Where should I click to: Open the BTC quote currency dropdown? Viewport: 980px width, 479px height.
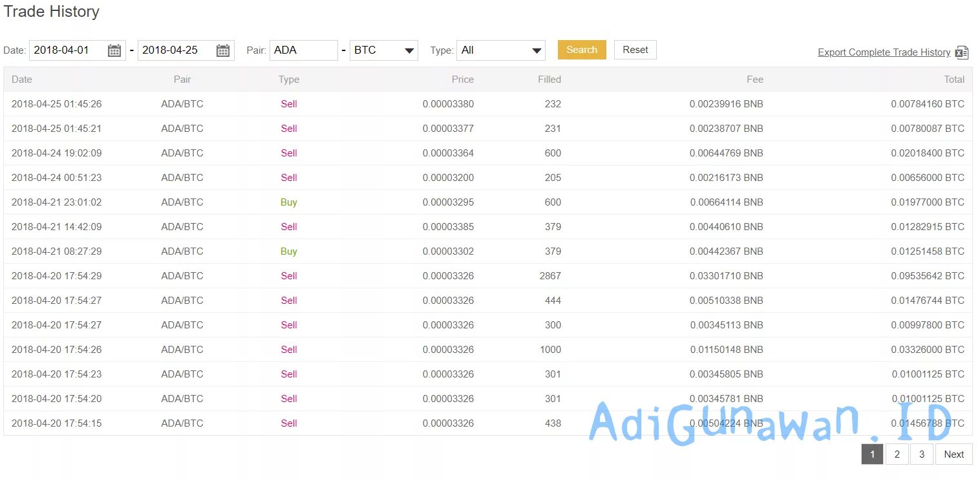pyautogui.click(x=384, y=50)
